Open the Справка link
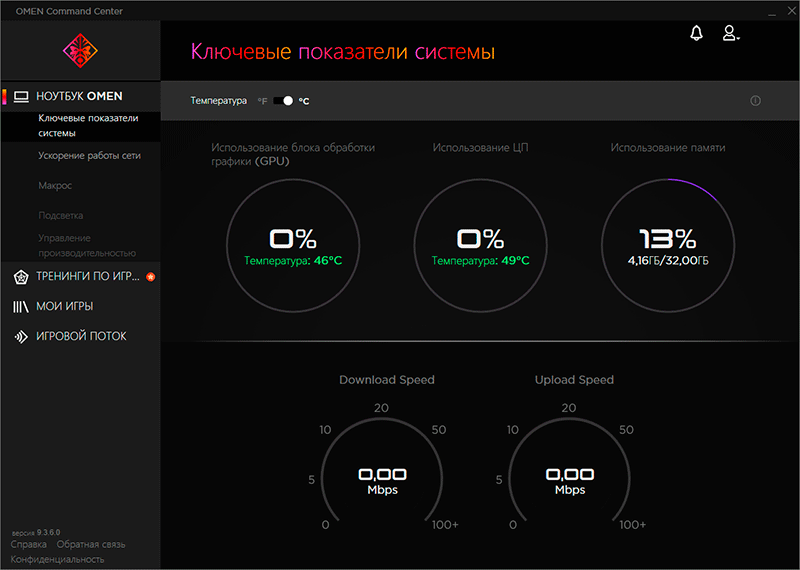This screenshot has height=570, width=800. 29,544
